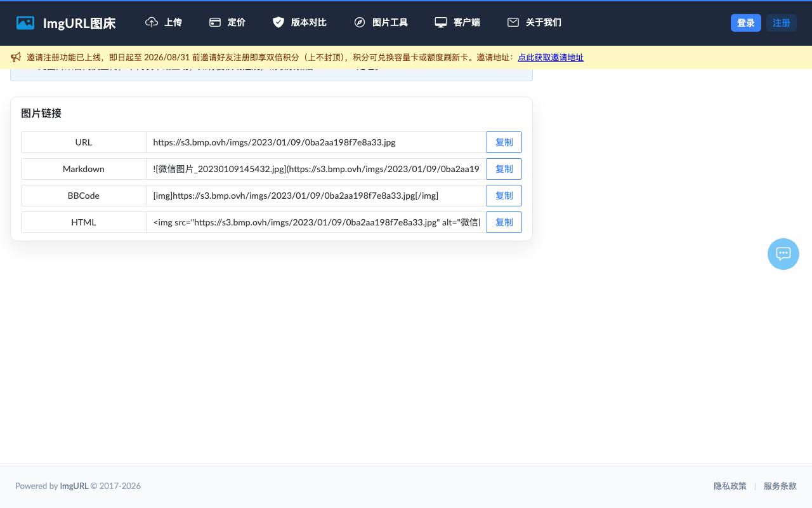
Task: Click the envelope about-us icon
Action: tap(513, 22)
